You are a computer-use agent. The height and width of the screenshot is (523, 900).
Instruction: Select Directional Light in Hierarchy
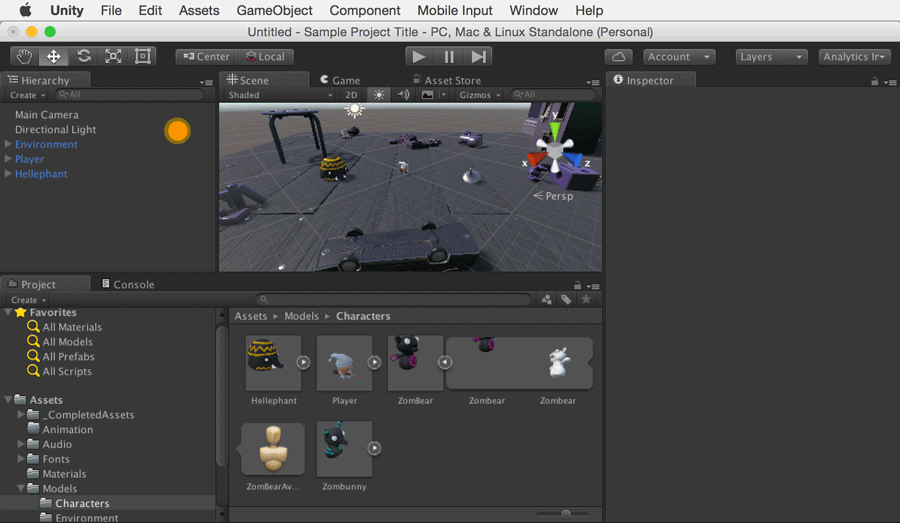[x=55, y=129]
